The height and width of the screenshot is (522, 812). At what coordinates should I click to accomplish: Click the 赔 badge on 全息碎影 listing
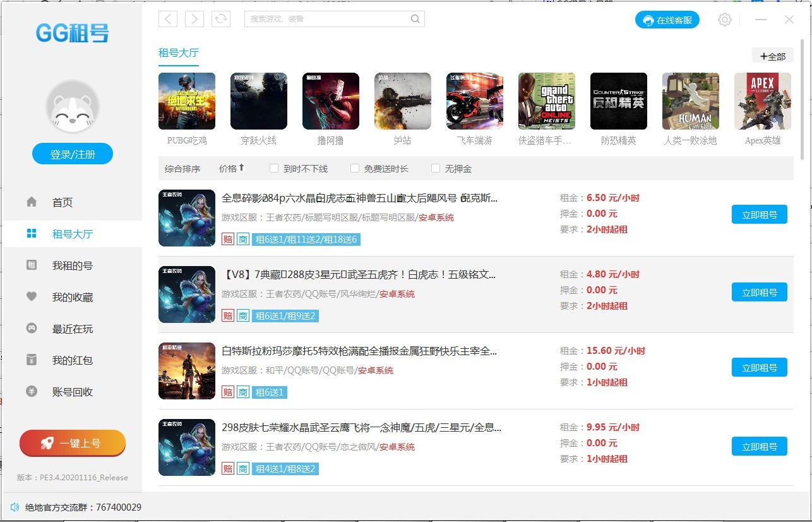[228, 240]
